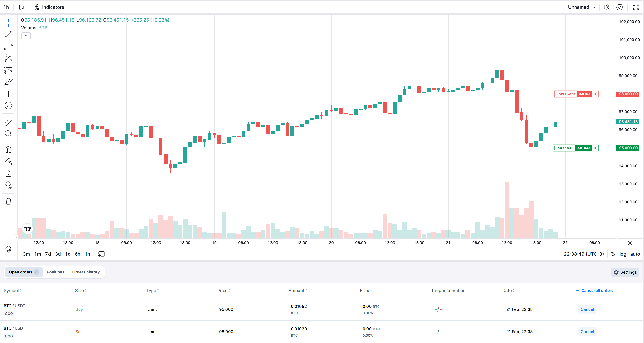The width and height of the screenshot is (644, 343).
Task: Toggle lock all drawing tools
Action: coord(8,173)
